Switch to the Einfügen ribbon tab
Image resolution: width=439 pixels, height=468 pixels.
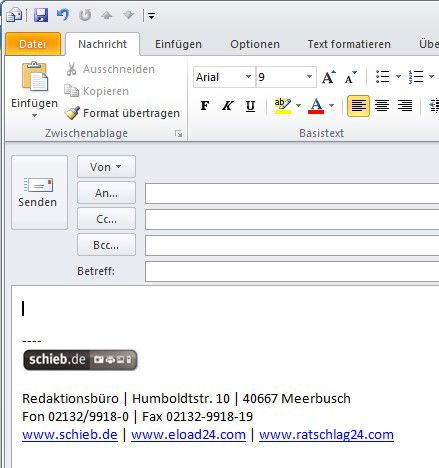click(178, 44)
